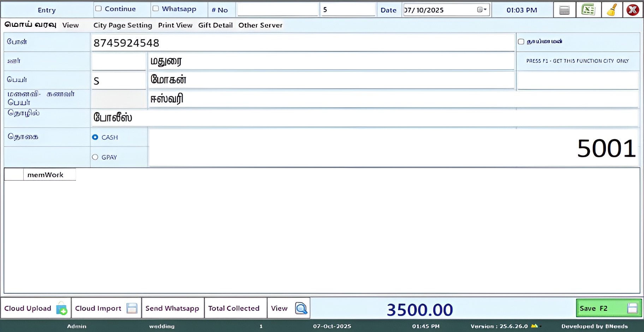Tick the Whatsapp checkbox
This screenshot has width=644, height=332.
[156, 9]
